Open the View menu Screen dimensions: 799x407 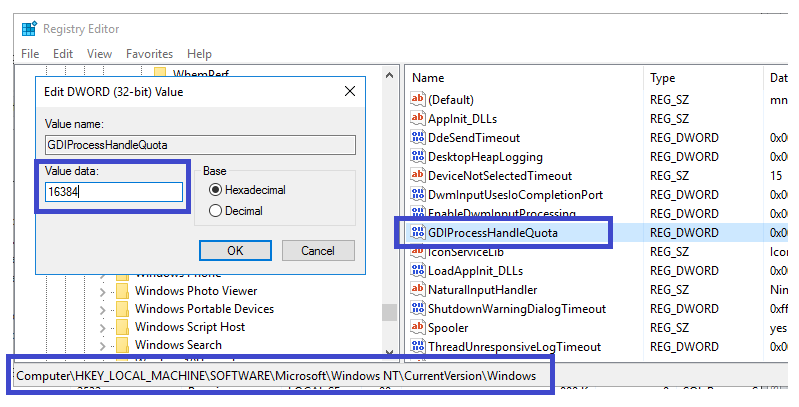point(99,53)
